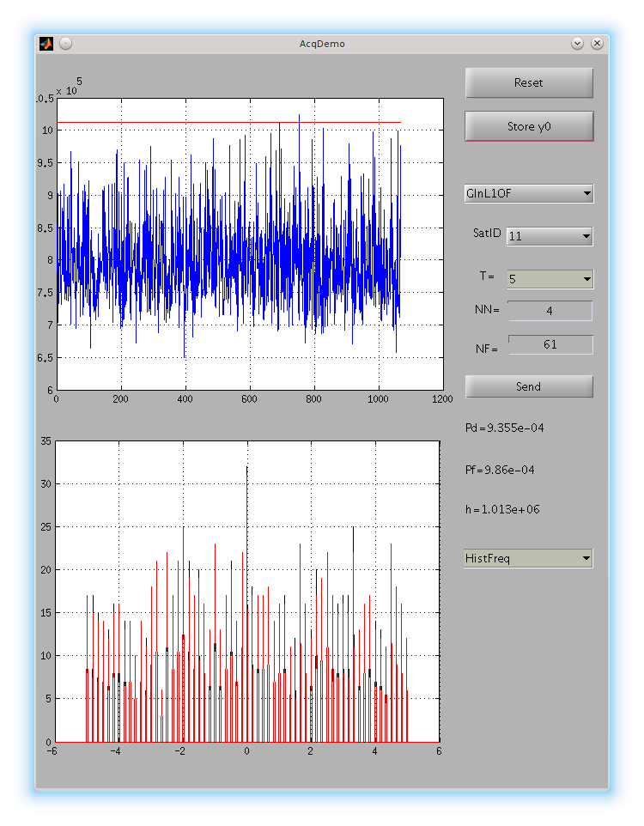Click the h=1.013e+06 threshold readout

pyautogui.click(x=502, y=509)
